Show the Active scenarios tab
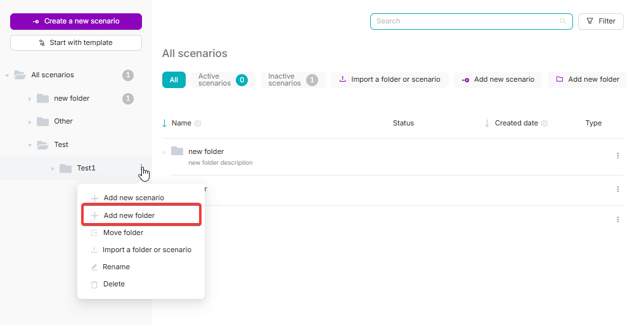This screenshot has height=325, width=644. [x=222, y=80]
